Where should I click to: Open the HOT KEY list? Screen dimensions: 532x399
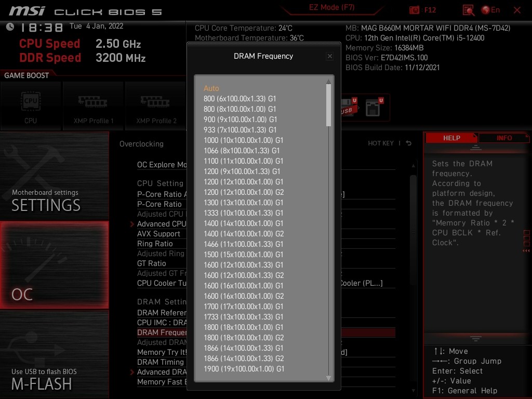point(381,143)
